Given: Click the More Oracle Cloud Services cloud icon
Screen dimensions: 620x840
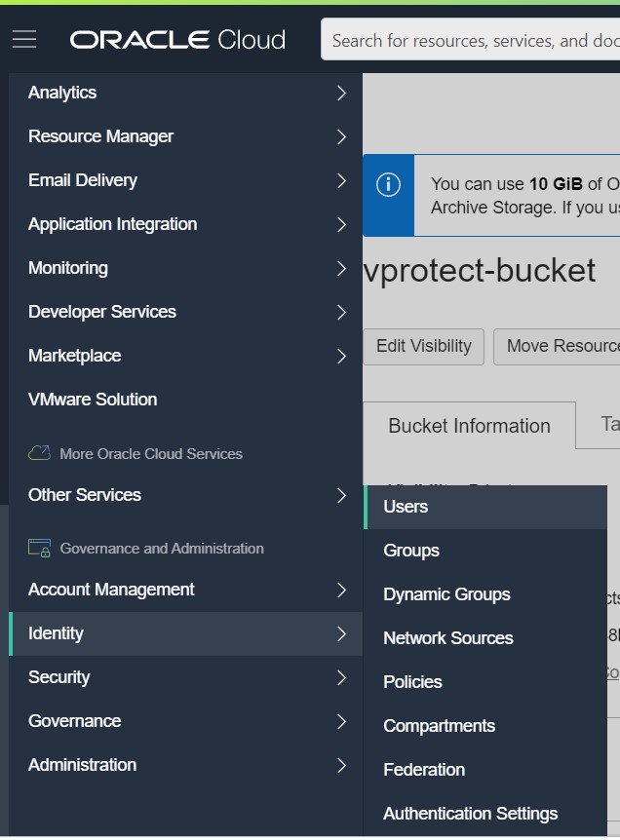Looking at the screenshot, I should [39, 454].
